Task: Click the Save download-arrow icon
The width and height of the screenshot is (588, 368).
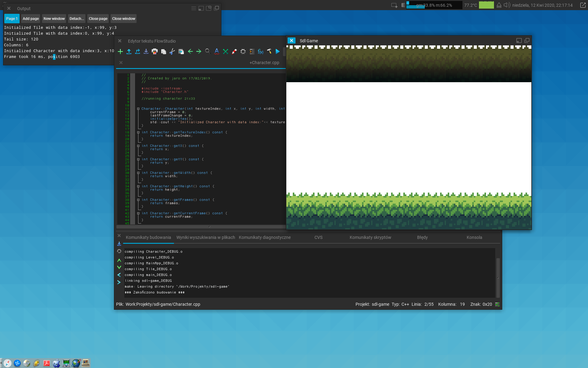Action: 146,52
